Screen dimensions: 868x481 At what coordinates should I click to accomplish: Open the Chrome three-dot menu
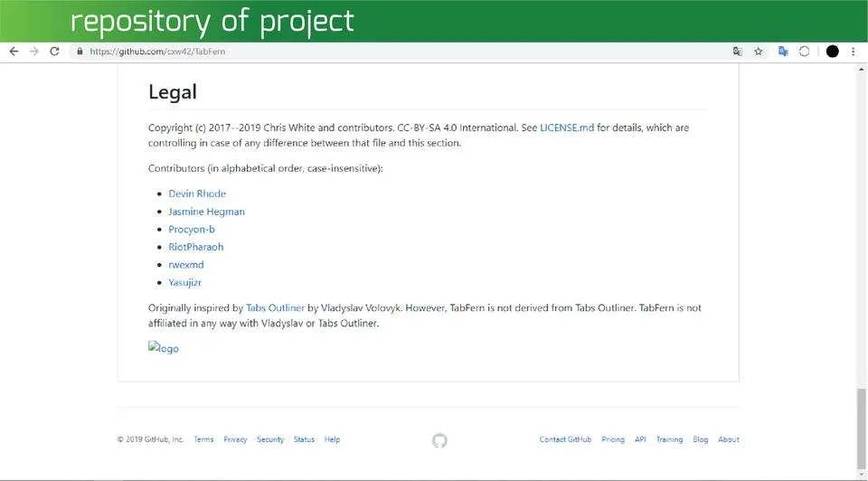853,52
